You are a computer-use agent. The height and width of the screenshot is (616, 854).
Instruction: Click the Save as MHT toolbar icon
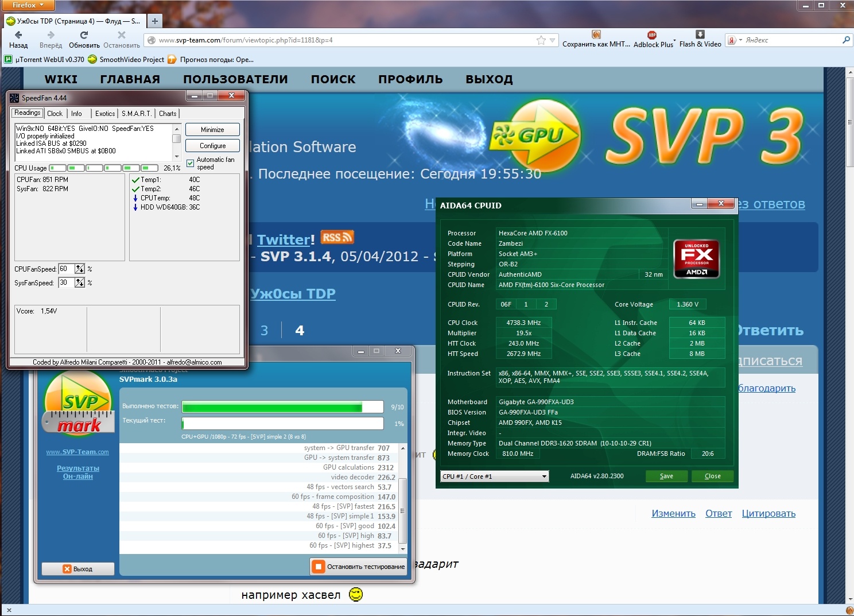point(596,34)
